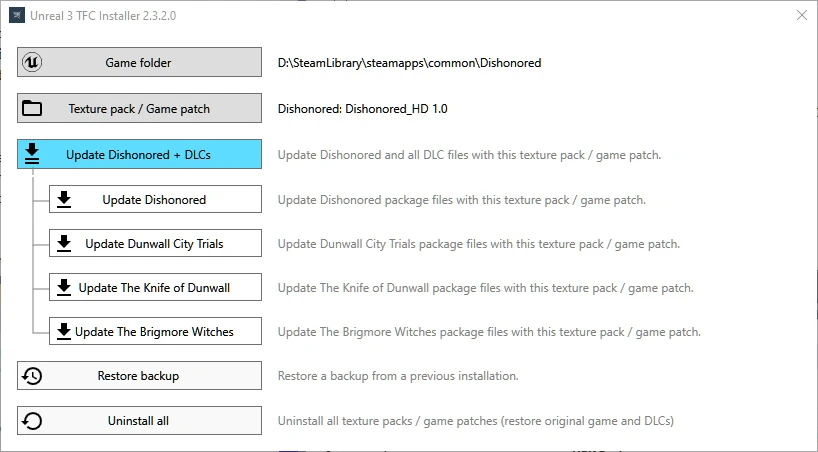Click the Dishonored_HD 1.0 texture pack name

click(362, 108)
